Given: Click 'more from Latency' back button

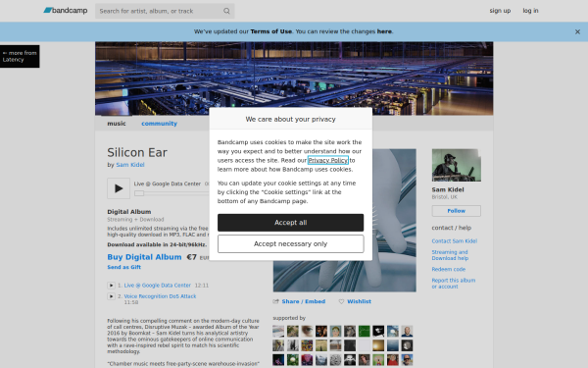Looking at the screenshot, I should (20, 56).
